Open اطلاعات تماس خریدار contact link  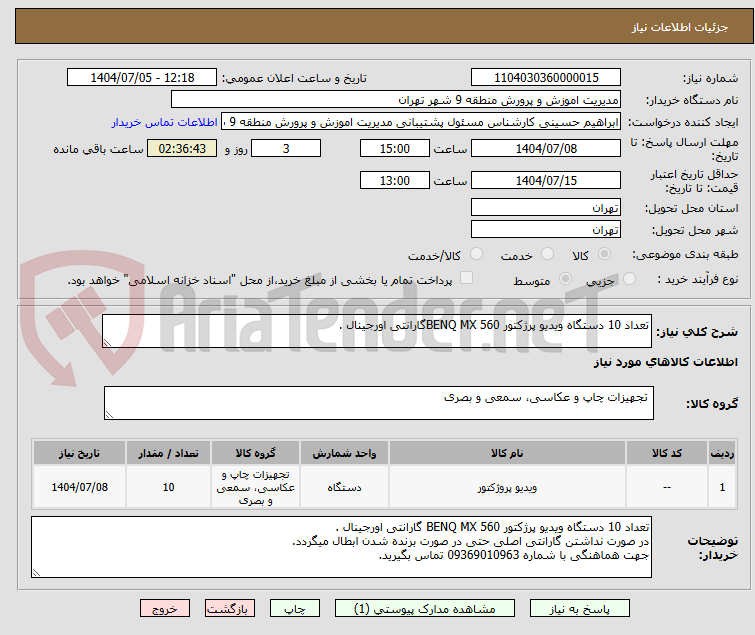click(x=165, y=122)
